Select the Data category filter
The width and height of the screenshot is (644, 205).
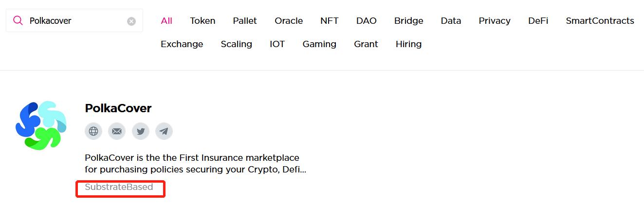pos(451,21)
